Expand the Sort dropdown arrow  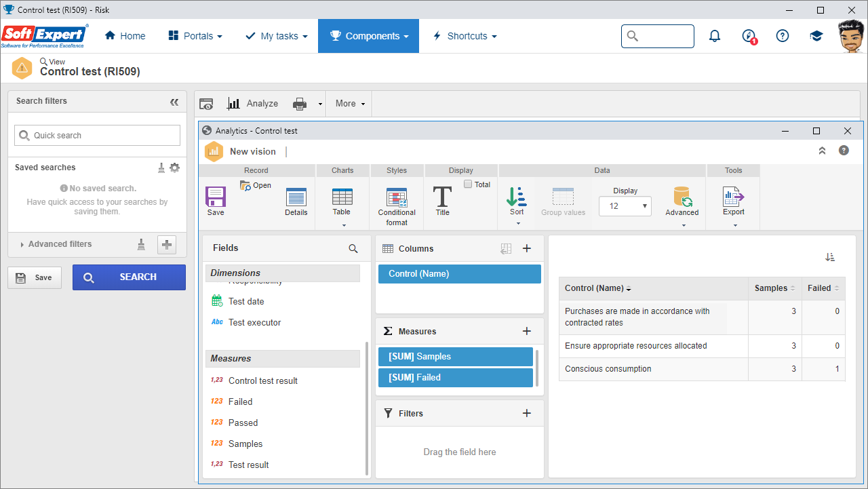(x=517, y=224)
